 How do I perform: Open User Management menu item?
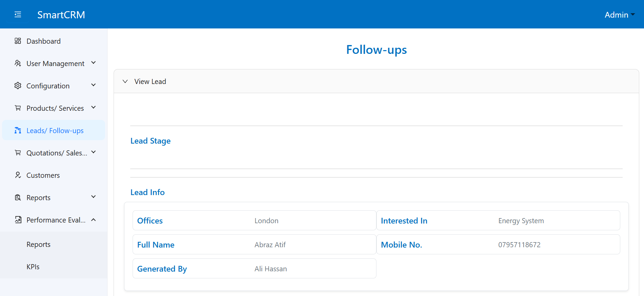(x=54, y=63)
